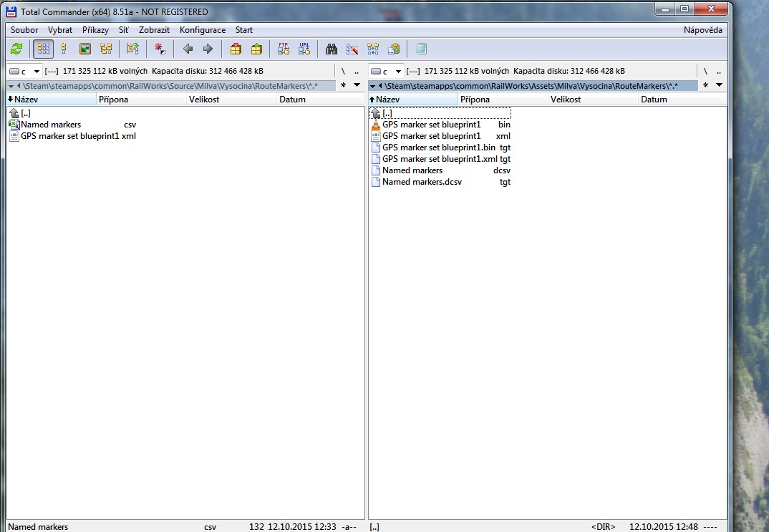The image size is (769, 532).
Task: Open left panel directory history arrow
Action: point(357,85)
